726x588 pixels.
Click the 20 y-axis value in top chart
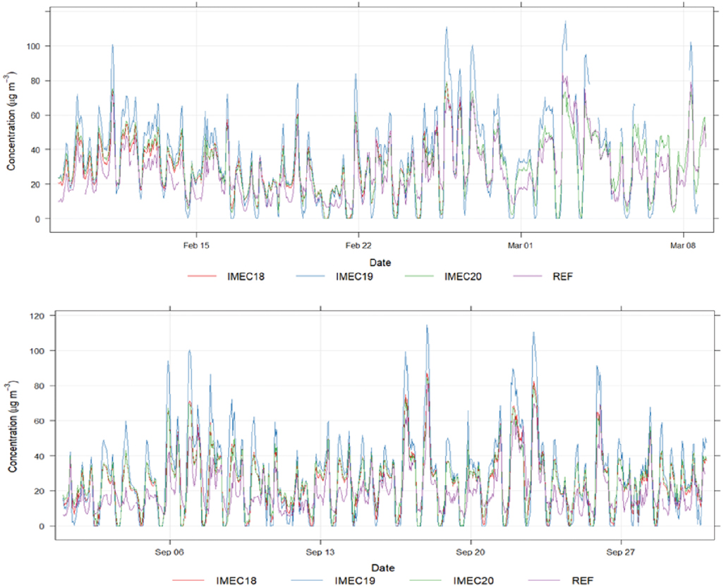pos(36,184)
